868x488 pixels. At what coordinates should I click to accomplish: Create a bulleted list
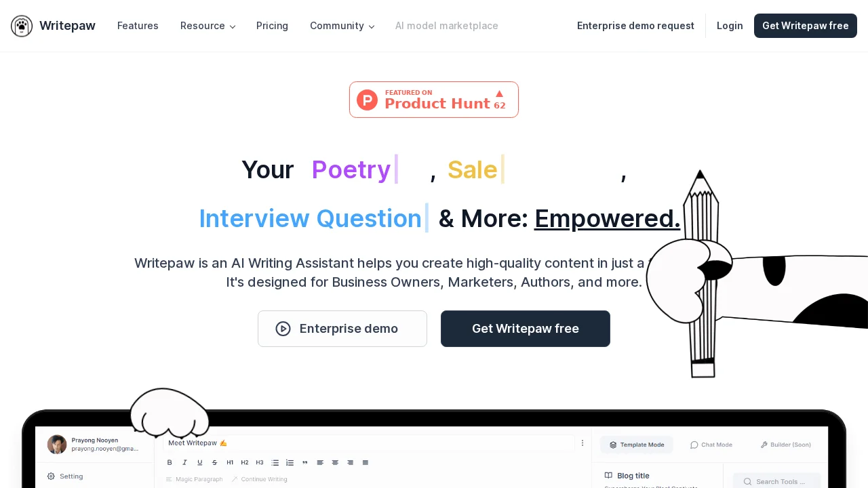click(x=275, y=462)
